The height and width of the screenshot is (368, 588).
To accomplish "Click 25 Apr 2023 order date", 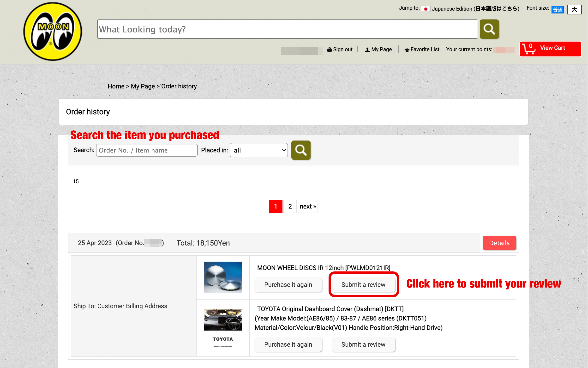I will pyautogui.click(x=95, y=243).
